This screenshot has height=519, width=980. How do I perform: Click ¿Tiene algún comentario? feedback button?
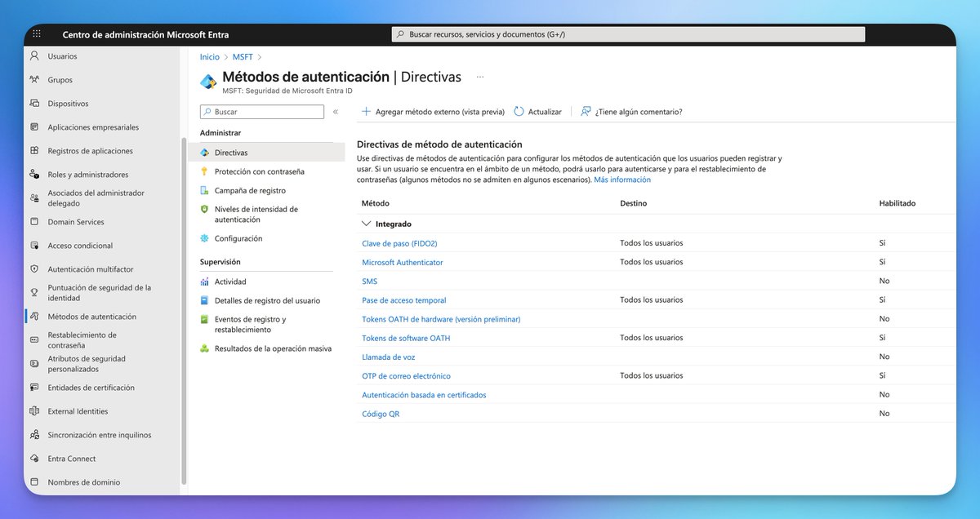click(631, 112)
